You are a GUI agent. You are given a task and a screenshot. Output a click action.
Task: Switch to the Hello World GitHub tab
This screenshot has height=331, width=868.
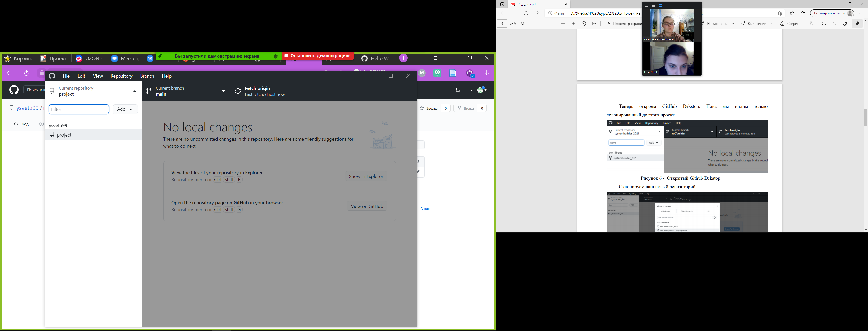tap(375, 58)
